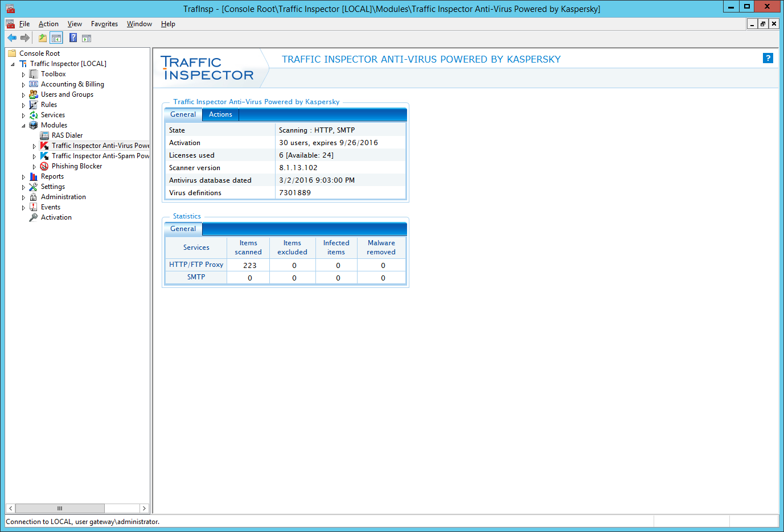784x532 pixels.
Task: Select General tab in Statistics panel
Action: pos(183,229)
